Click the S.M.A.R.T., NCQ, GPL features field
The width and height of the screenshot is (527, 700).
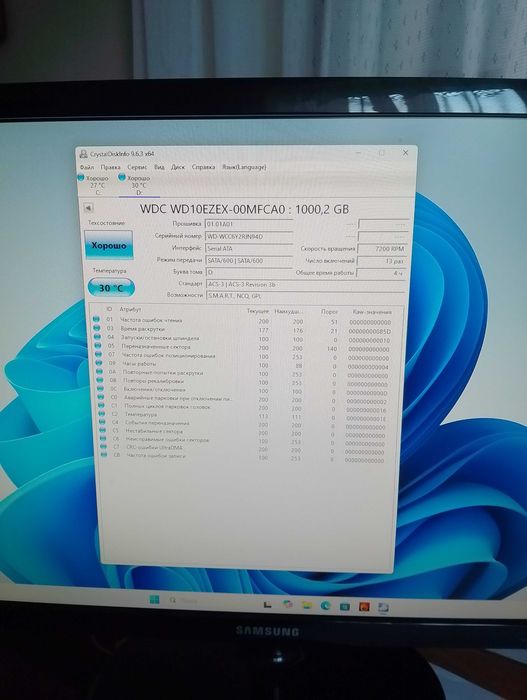[x=305, y=296]
